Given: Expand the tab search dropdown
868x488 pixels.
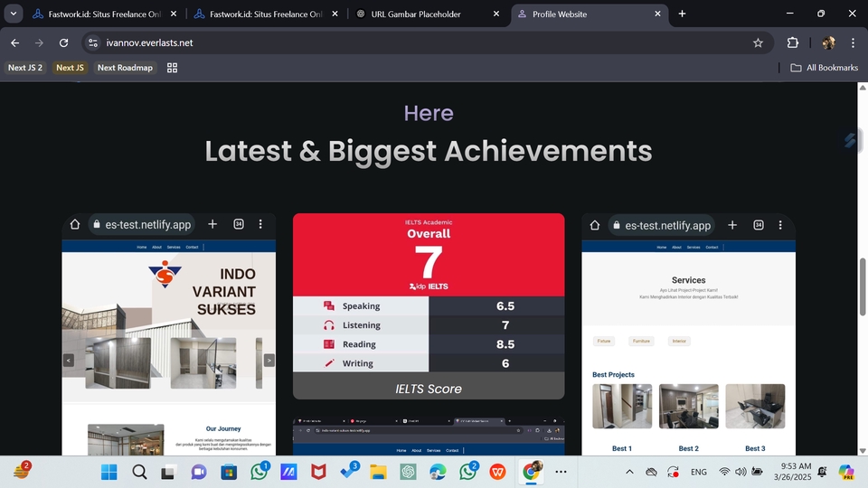Looking at the screenshot, I should [14, 14].
